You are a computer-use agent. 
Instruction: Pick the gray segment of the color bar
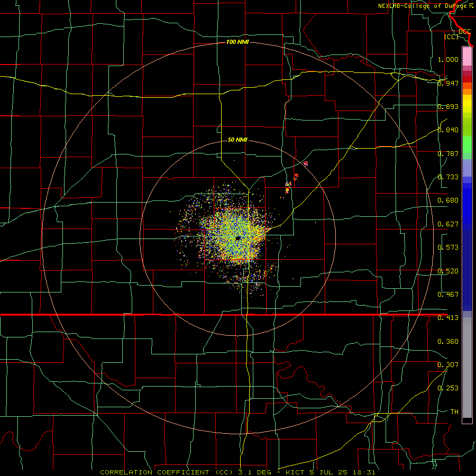coord(467,368)
